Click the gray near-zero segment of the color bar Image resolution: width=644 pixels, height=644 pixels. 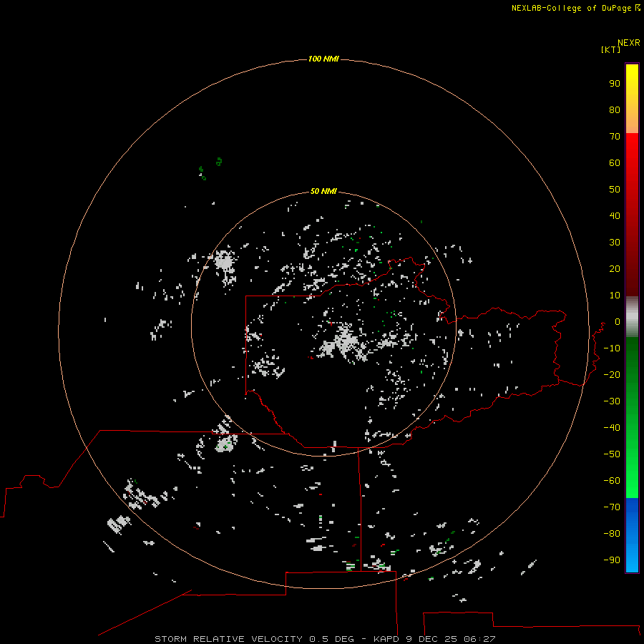pyautogui.click(x=632, y=317)
